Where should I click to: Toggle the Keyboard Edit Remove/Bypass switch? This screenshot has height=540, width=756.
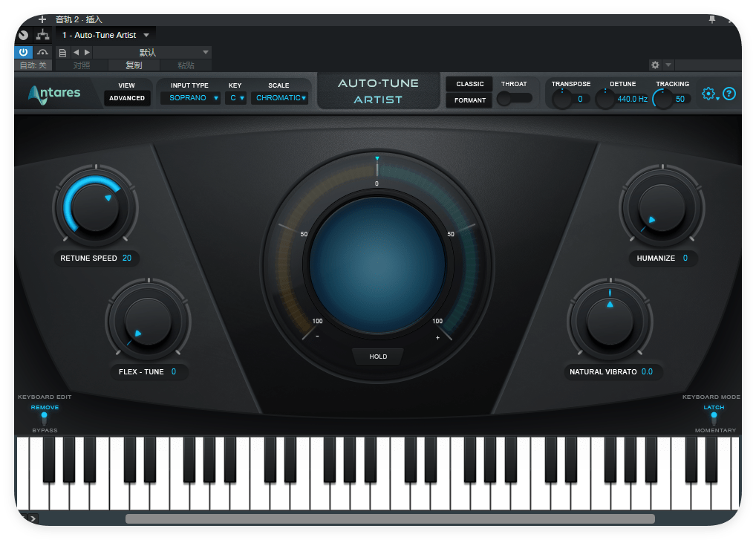pos(45,418)
